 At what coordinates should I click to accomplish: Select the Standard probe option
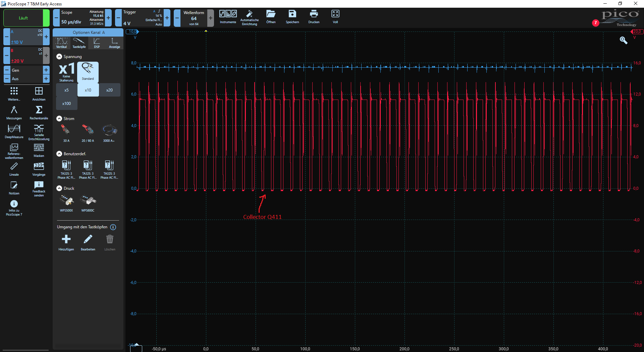(x=88, y=72)
